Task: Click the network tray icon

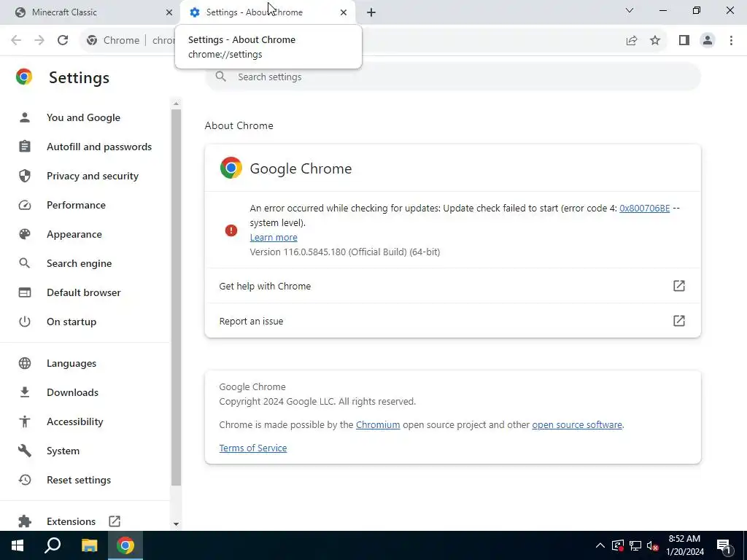Action: pos(635,545)
